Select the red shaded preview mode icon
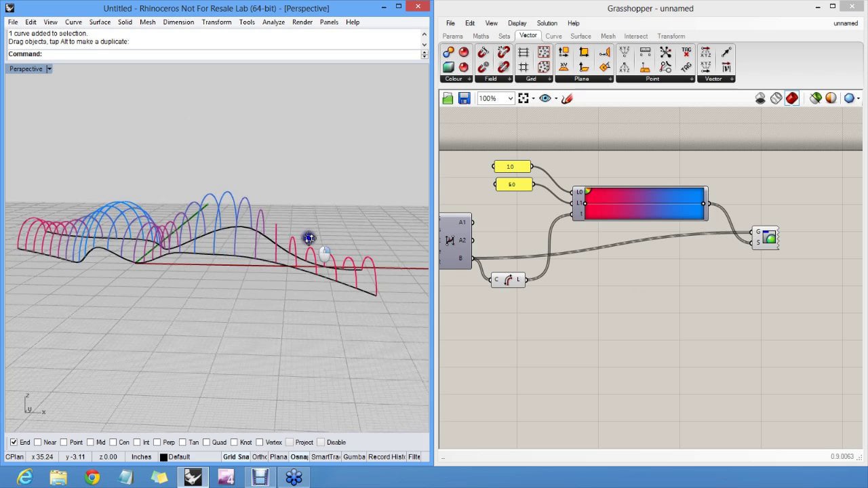The width and height of the screenshot is (868, 488). click(x=792, y=99)
